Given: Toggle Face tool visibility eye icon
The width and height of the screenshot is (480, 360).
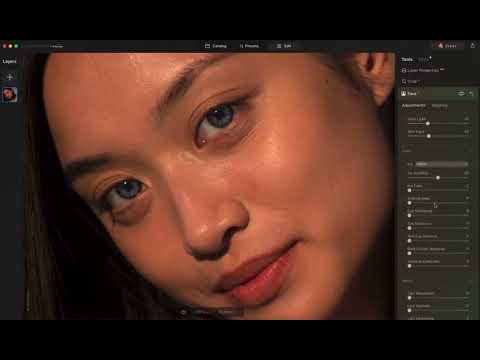Looking at the screenshot, I should pos(461,94).
